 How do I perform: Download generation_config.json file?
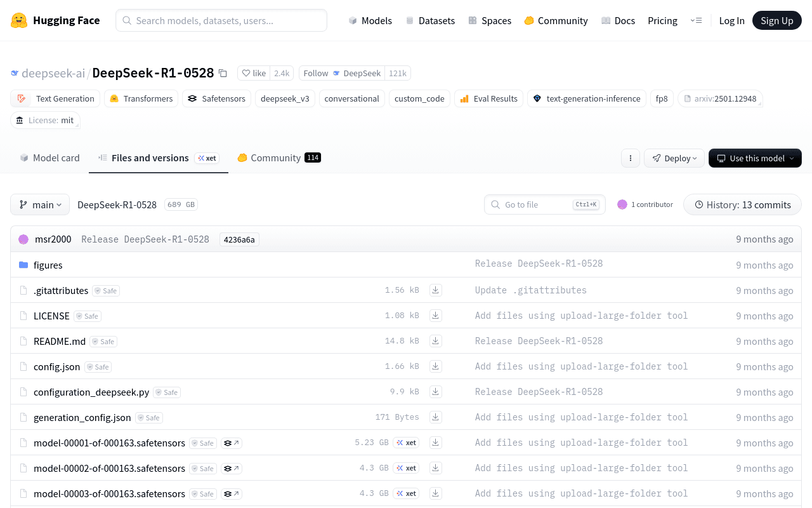point(436,417)
